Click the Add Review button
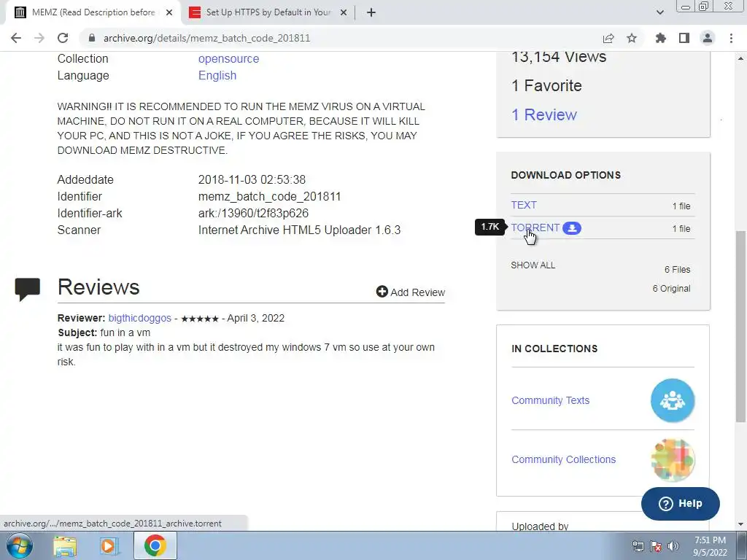747x560 pixels. pyautogui.click(x=410, y=292)
